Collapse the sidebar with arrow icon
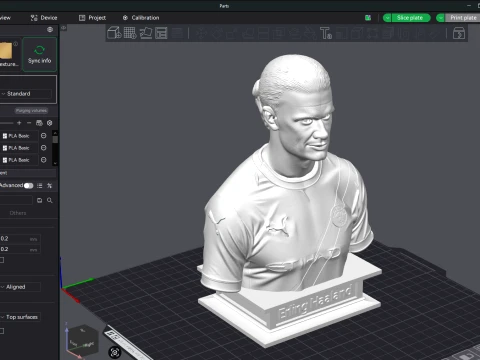 [x=63, y=28]
